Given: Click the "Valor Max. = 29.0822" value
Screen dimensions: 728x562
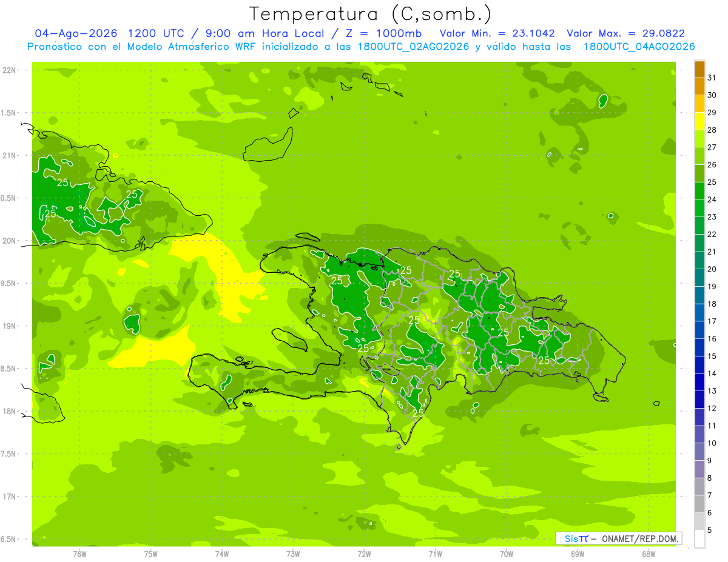Looking at the screenshot, I should click(x=625, y=33).
